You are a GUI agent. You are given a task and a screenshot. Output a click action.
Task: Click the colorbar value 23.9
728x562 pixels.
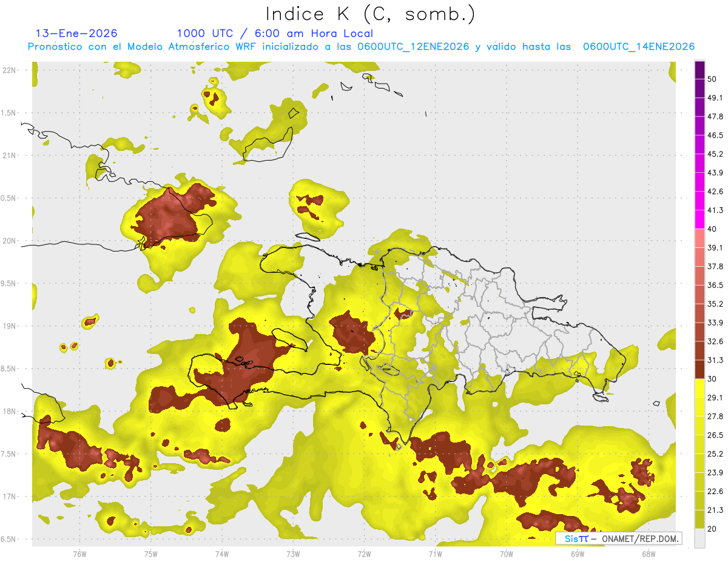(x=715, y=473)
